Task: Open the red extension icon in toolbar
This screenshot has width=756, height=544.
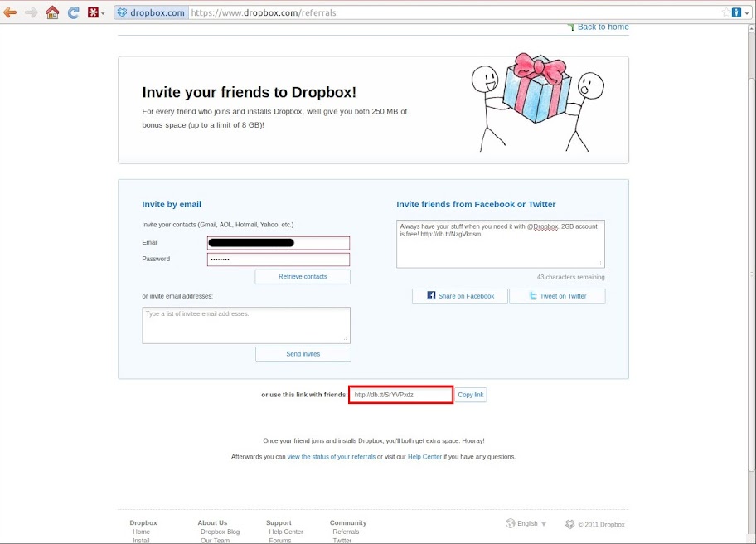Action: coord(93,12)
